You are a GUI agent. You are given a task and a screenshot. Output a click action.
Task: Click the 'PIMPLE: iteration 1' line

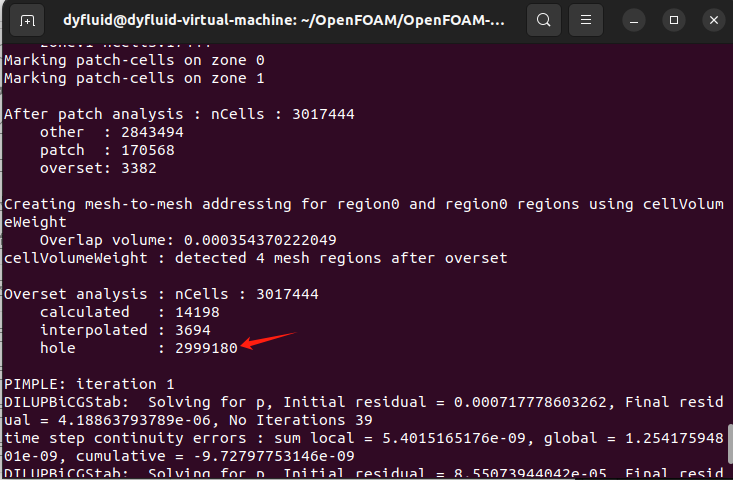[x=89, y=384]
